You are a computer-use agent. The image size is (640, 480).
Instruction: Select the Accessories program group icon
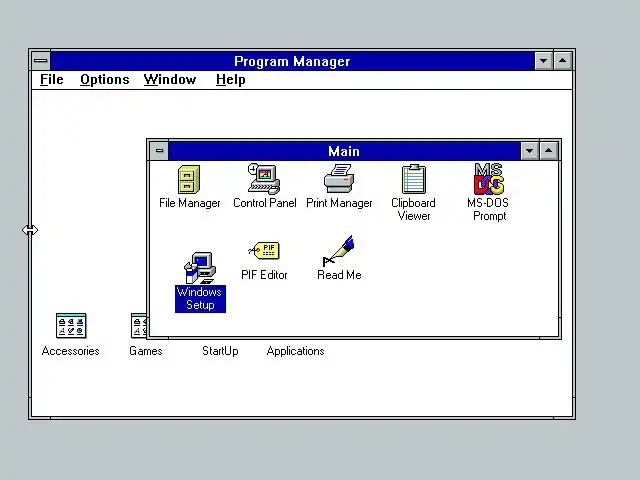click(71, 325)
